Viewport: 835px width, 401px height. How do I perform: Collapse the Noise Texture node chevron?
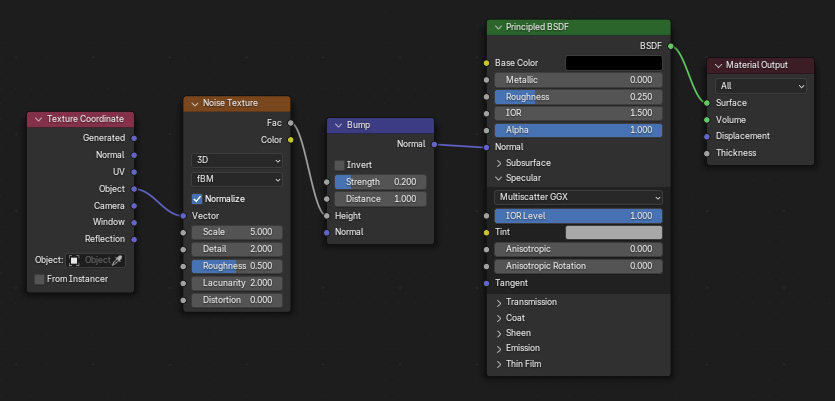194,103
